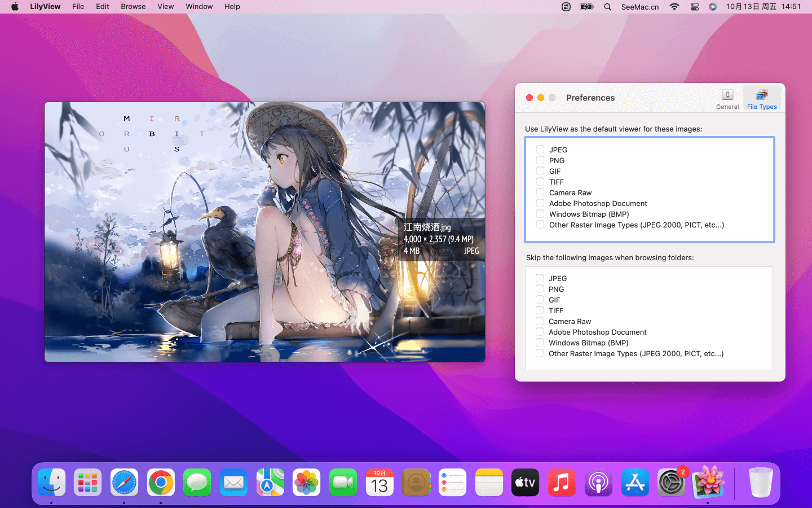Open Notes from the Dock
The image size is (812, 508).
pos(489,483)
